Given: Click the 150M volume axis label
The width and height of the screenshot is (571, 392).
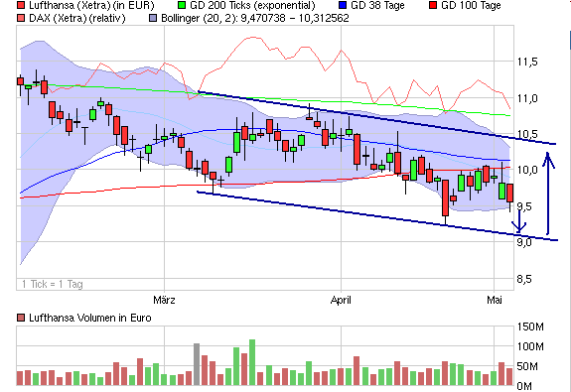Looking at the screenshot, I should pyautogui.click(x=530, y=327).
